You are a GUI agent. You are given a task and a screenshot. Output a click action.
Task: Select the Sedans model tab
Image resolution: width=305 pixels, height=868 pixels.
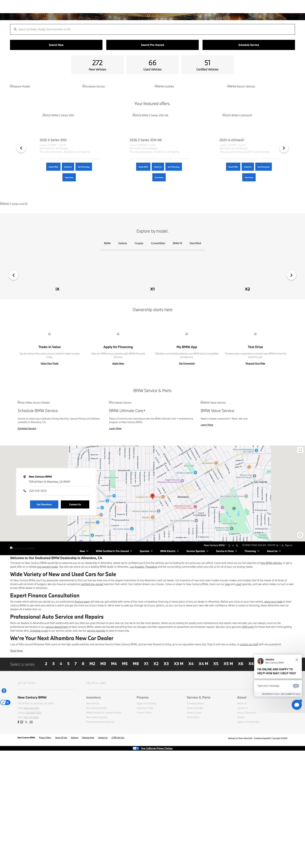tap(122, 243)
